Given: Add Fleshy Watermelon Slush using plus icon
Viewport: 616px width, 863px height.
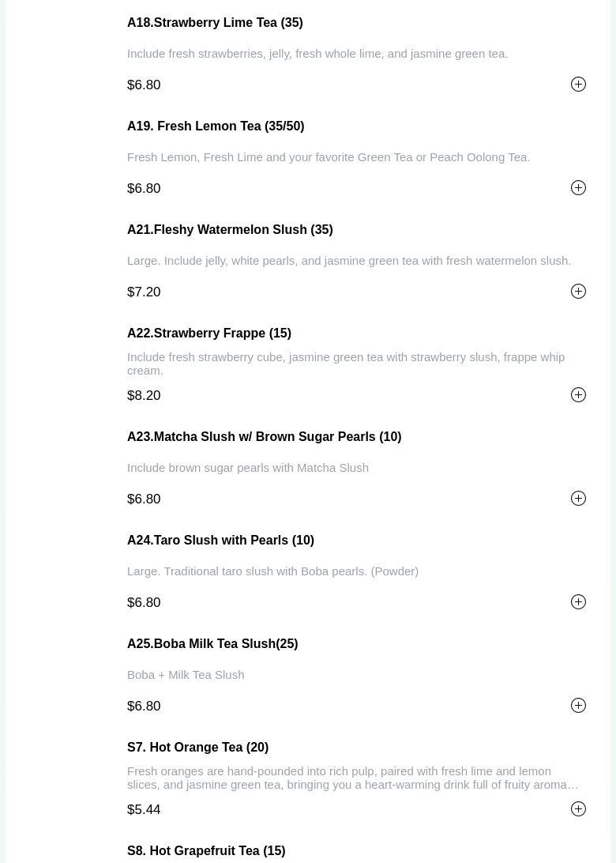Looking at the screenshot, I should (578, 292).
